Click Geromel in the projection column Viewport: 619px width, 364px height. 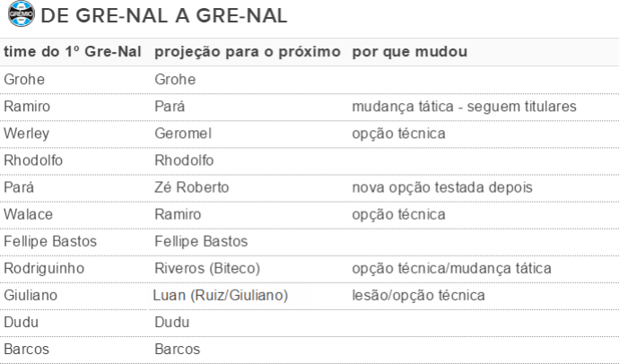pyautogui.click(x=183, y=134)
